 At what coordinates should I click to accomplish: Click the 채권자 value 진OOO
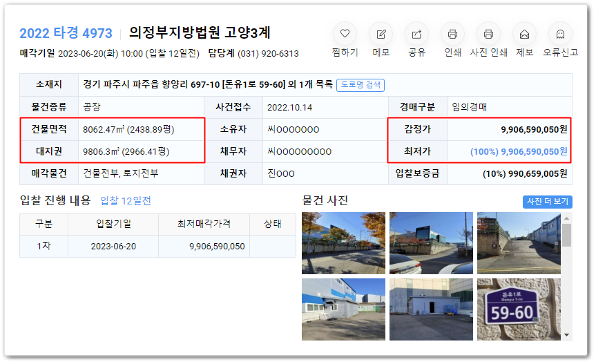pos(281,173)
